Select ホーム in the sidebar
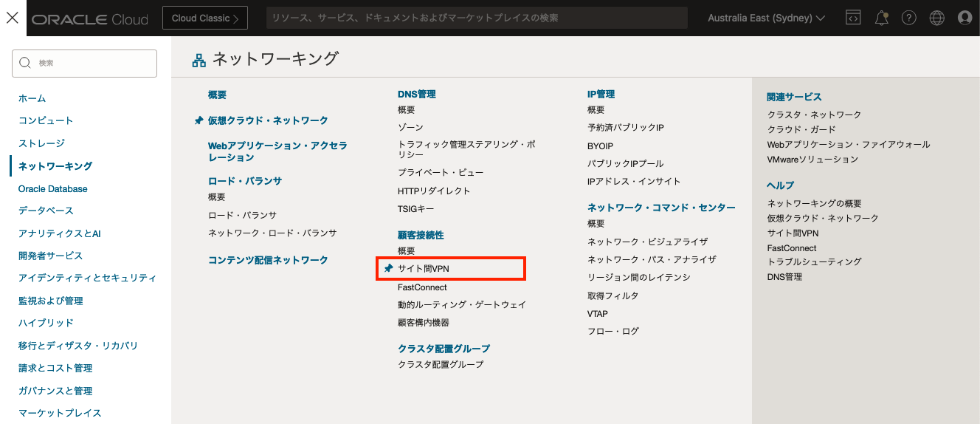Viewport: 980px width, 424px height. (32, 98)
